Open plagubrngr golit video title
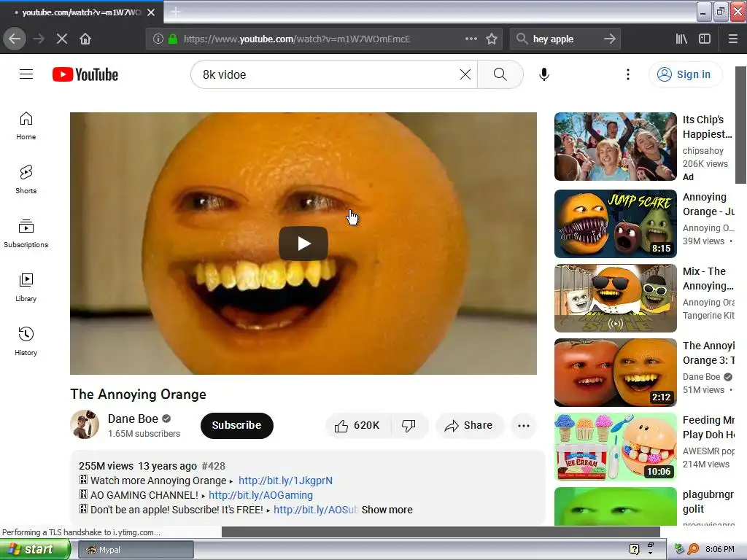 click(x=708, y=502)
